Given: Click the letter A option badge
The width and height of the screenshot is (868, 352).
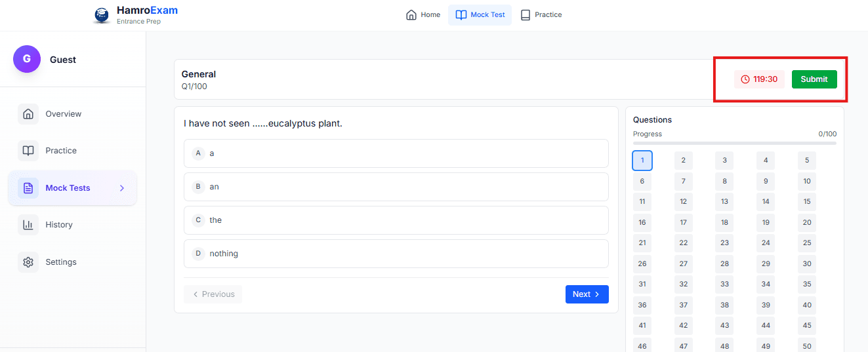Looking at the screenshot, I should pos(198,153).
